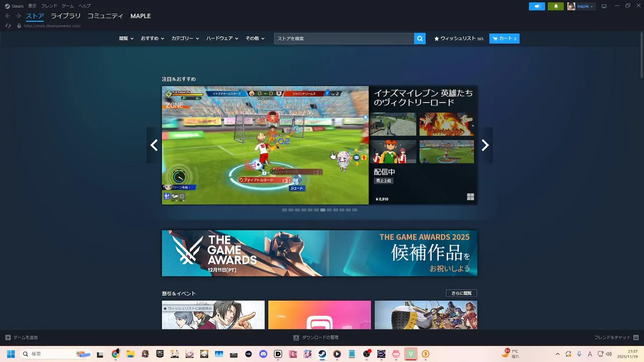Switch to the ストア tab

pos(35,16)
